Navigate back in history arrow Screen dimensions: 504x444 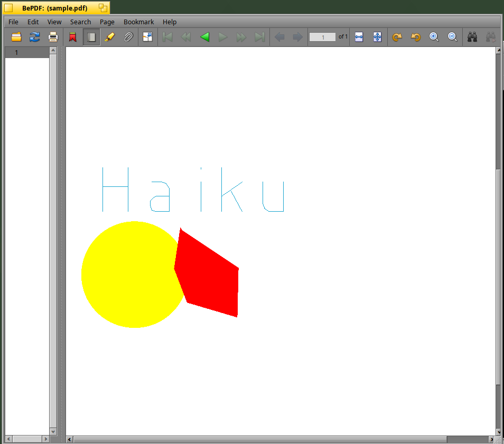pos(279,37)
